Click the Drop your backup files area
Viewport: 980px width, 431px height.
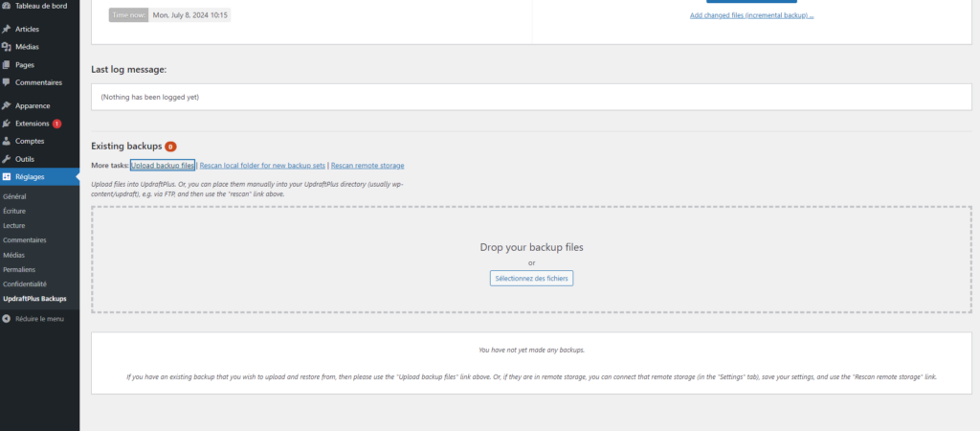tap(531, 247)
